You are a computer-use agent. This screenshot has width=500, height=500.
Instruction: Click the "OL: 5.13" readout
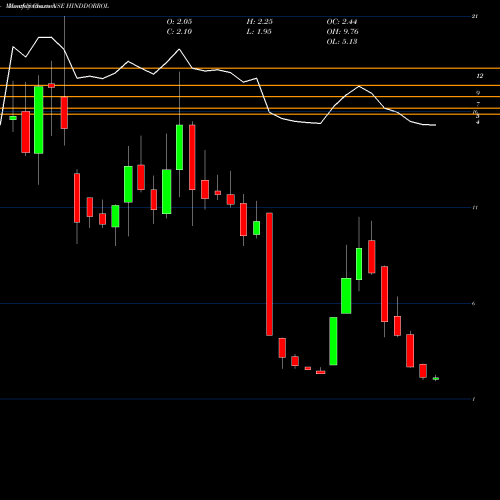342,42
